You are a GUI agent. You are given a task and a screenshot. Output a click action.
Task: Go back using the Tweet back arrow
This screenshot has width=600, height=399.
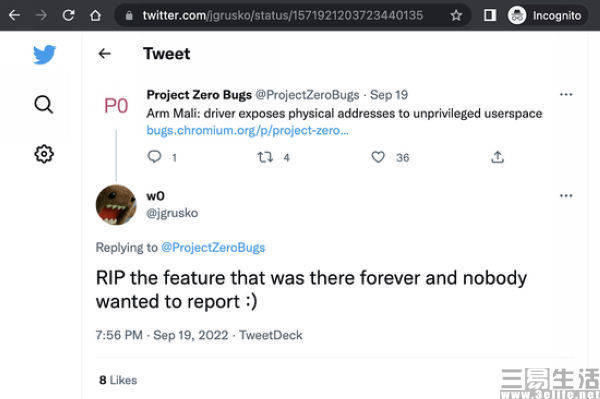104,54
